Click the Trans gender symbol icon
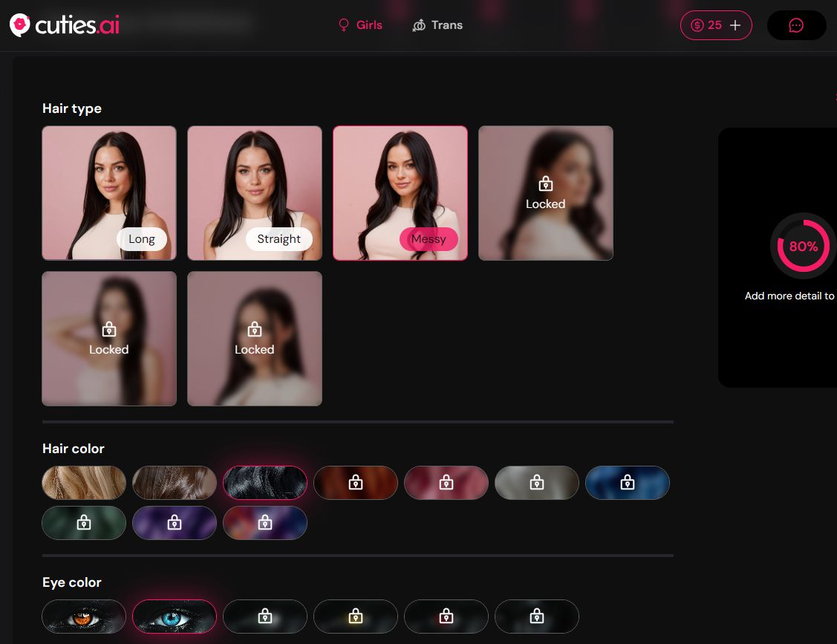 417,25
